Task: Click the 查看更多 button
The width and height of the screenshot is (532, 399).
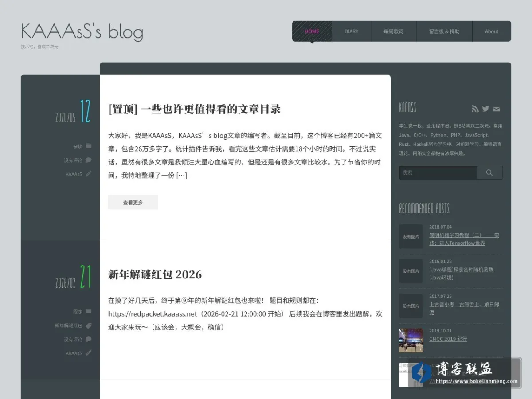Action: (133, 202)
